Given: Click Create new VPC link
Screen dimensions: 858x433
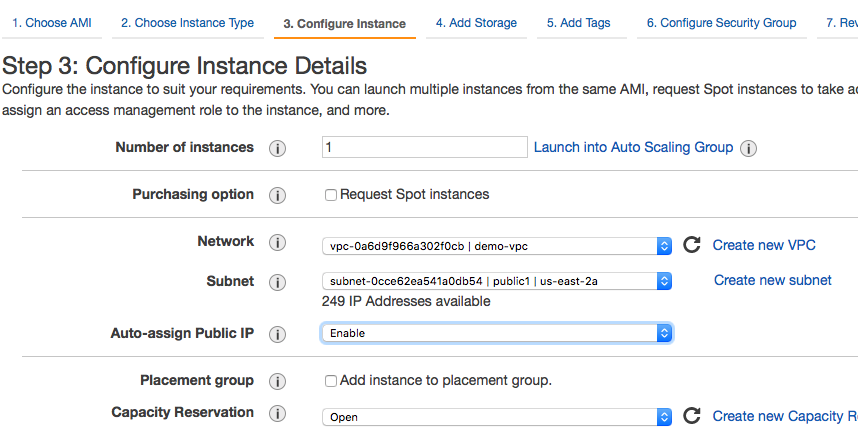Looking at the screenshot, I should (x=764, y=245).
